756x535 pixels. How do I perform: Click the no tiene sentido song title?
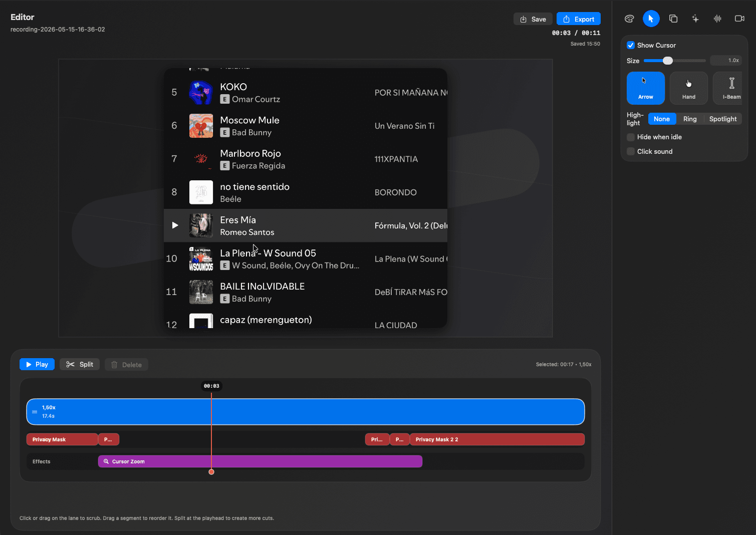[x=255, y=186]
